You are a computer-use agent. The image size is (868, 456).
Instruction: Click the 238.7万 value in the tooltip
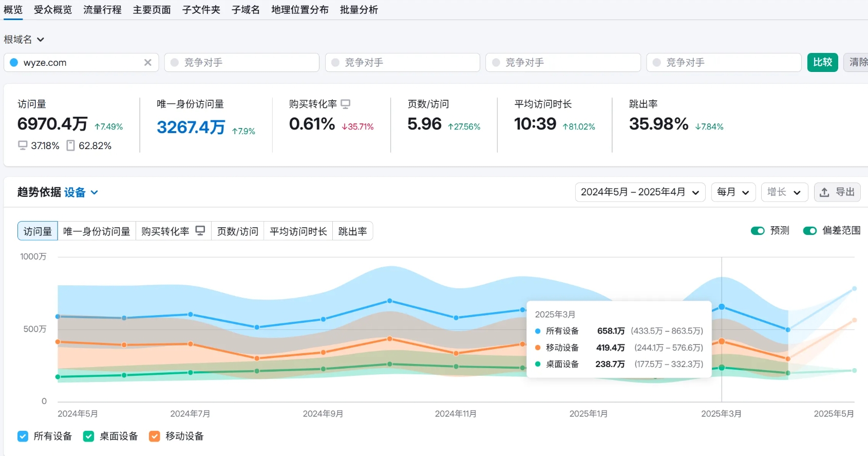[610, 364]
